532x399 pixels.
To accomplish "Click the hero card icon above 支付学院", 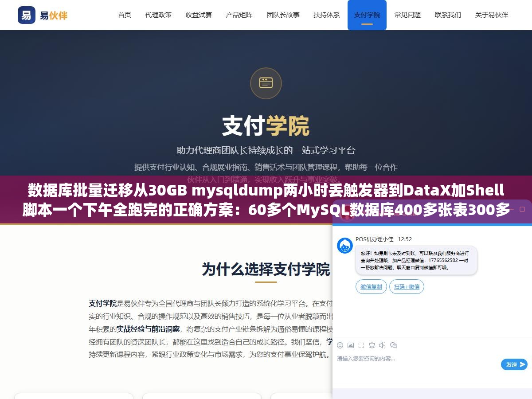I will coord(266,83).
